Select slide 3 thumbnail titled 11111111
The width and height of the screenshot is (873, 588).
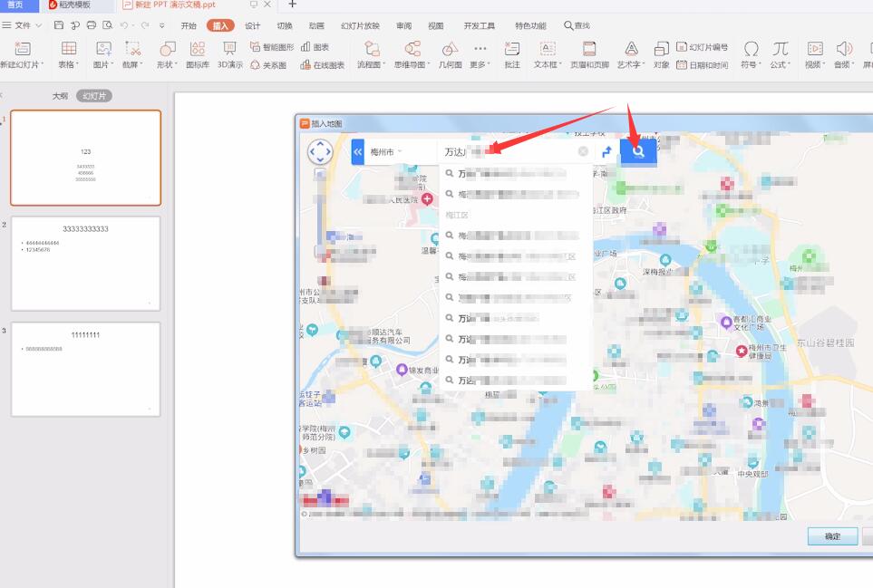click(x=86, y=370)
